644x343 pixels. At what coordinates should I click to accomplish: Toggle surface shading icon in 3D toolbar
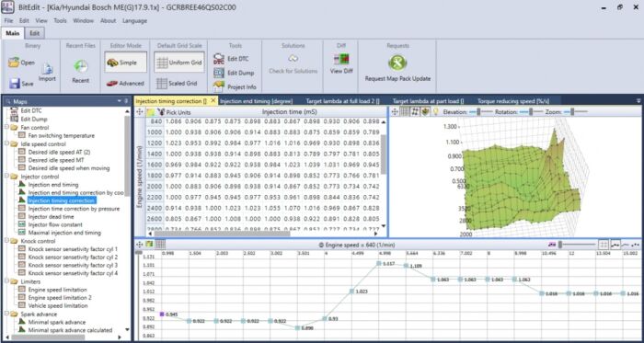(x=425, y=111)
